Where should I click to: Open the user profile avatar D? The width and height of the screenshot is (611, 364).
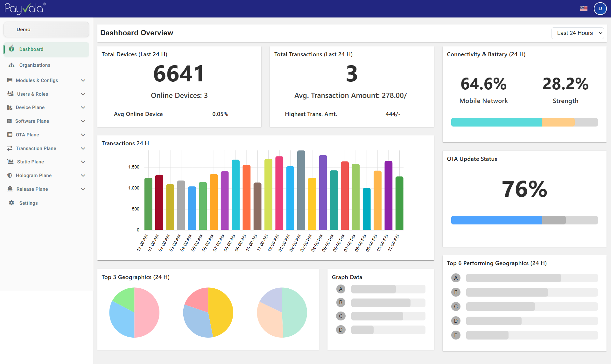pyautogui.click(x=600, y=9)
